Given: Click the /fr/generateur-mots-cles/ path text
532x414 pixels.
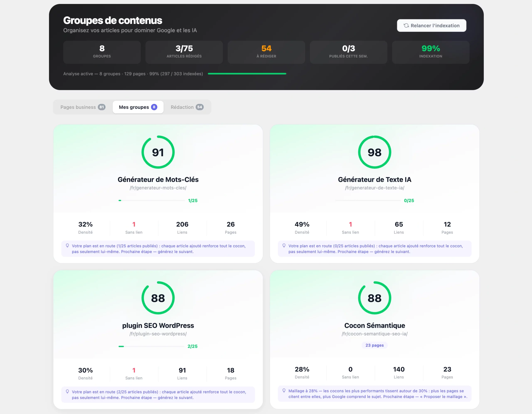Looking at the screenshot, I should (x=158, y=188).
